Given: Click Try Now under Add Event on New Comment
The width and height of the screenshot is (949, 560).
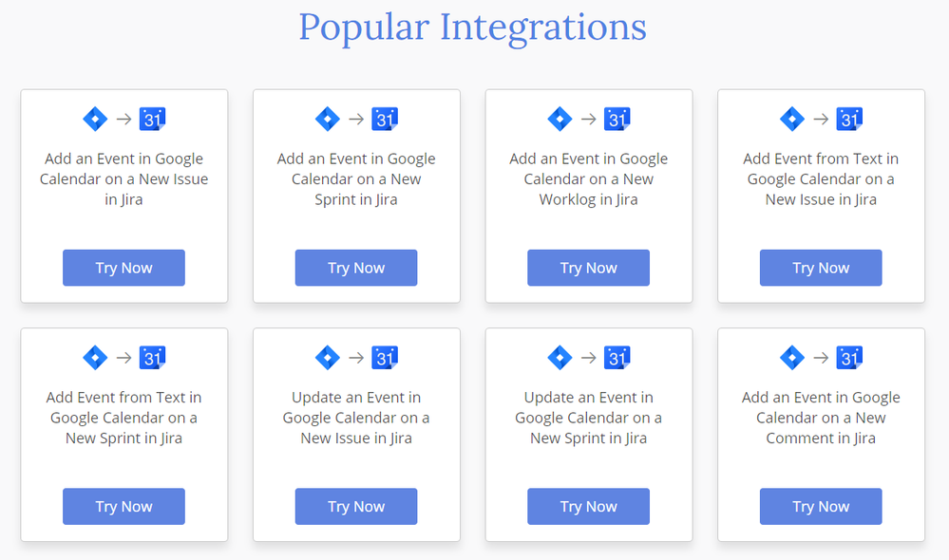Looking at the screenshot, I should point(821,506).
